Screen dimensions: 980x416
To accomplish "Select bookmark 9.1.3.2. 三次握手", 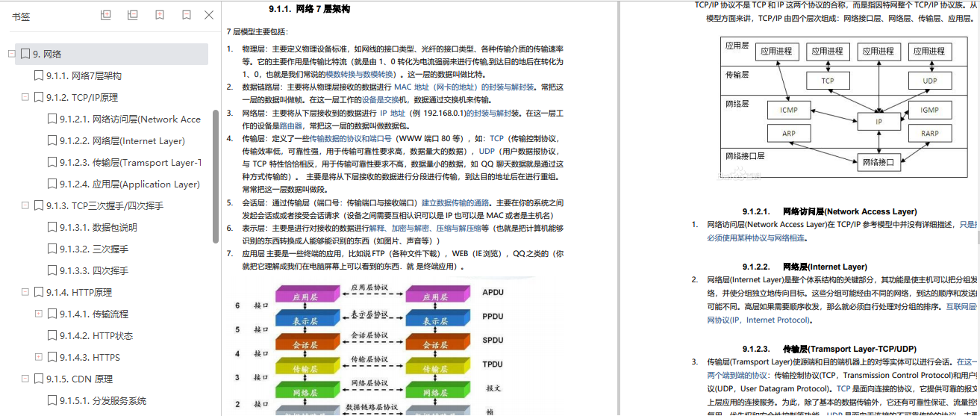I will click(94, 249).
